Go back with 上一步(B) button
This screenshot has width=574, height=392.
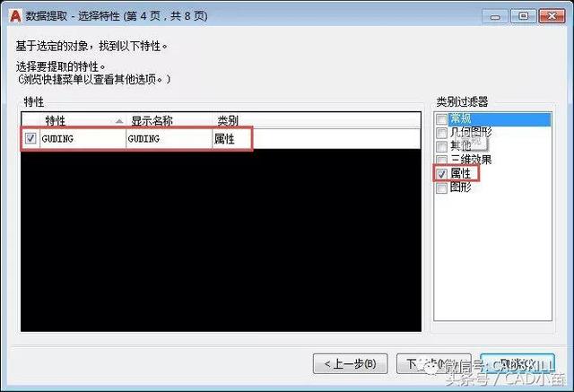351,363
